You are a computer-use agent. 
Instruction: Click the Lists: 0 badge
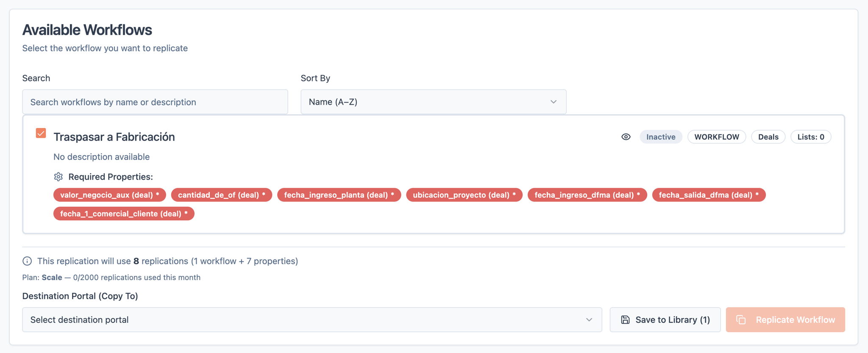(x=810, y=137)
